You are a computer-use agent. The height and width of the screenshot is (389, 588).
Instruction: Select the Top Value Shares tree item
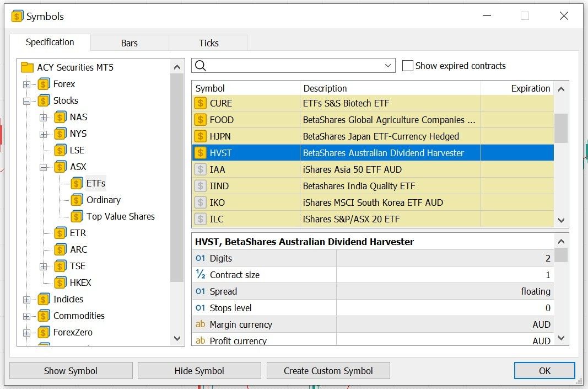[120, 216]
